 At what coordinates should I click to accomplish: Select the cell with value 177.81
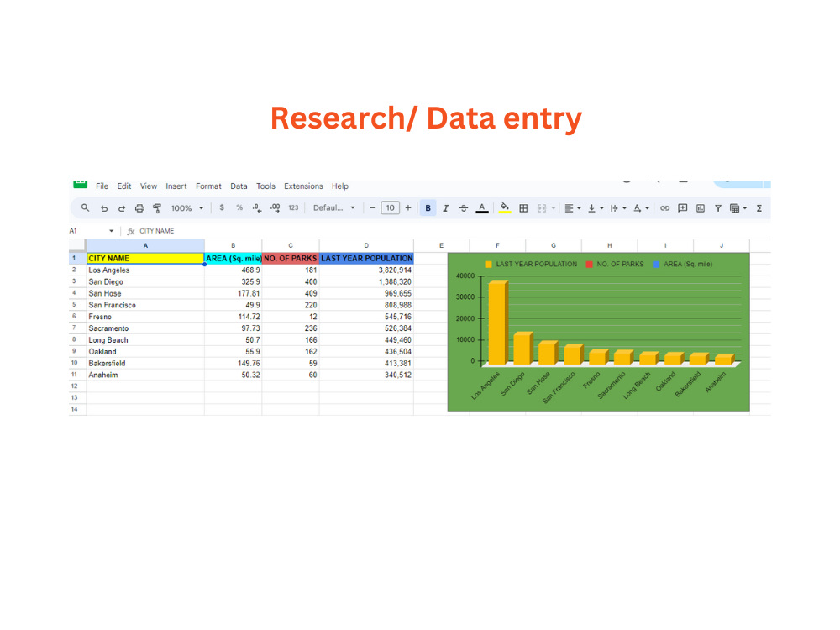233,293
